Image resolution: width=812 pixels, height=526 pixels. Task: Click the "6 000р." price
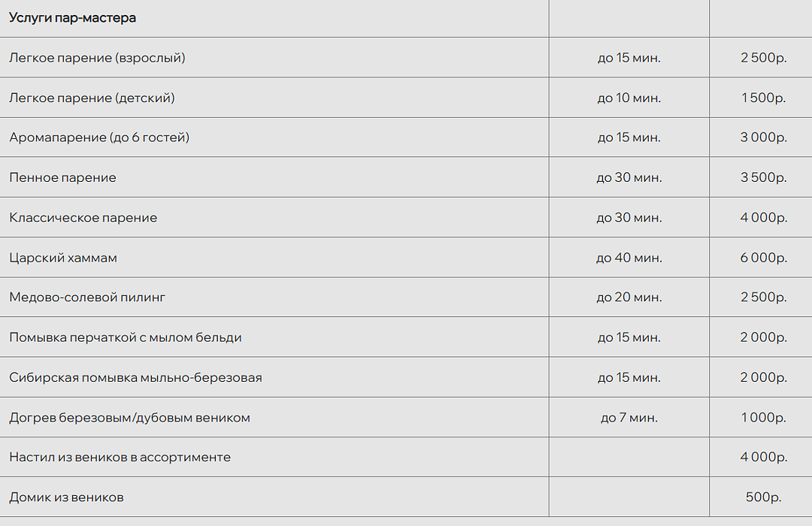point(764,258)
